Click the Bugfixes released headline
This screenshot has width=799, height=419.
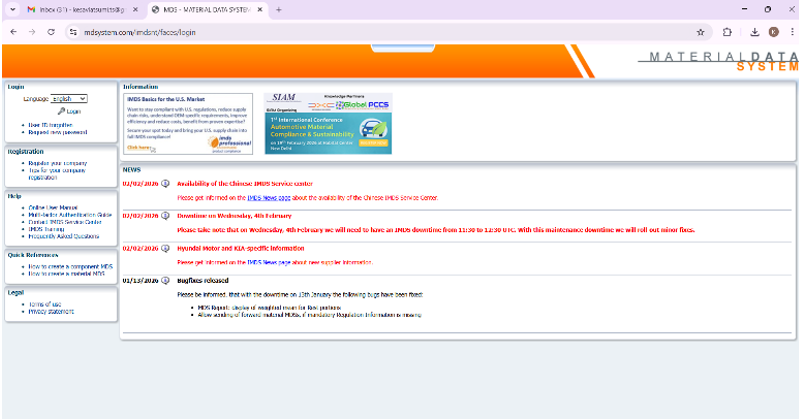click(202, 280)
